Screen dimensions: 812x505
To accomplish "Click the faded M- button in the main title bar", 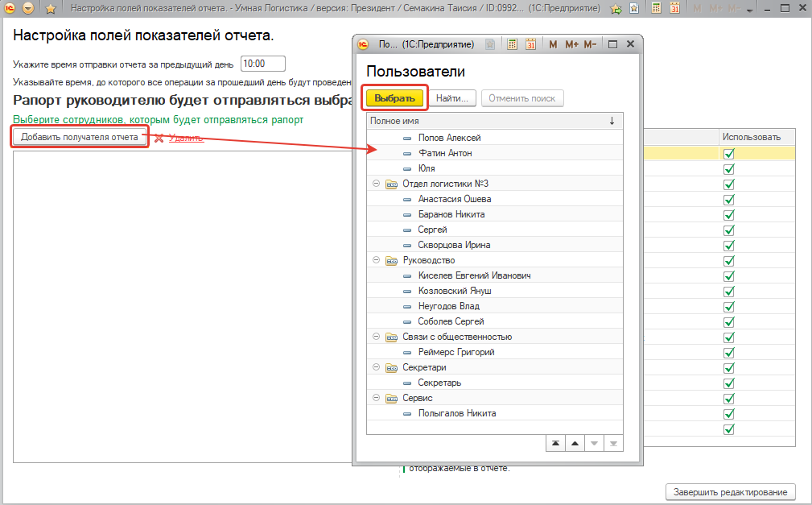I will tap(734, 8).
